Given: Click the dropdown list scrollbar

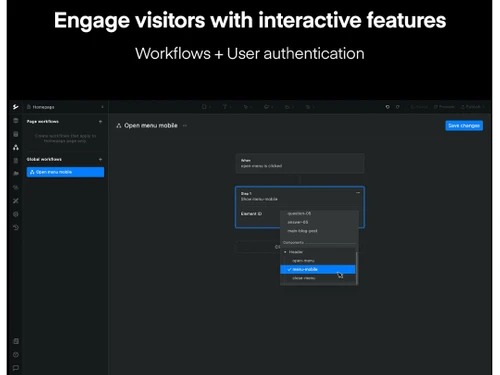Looking at the screenshot, I should pos(357,268).
